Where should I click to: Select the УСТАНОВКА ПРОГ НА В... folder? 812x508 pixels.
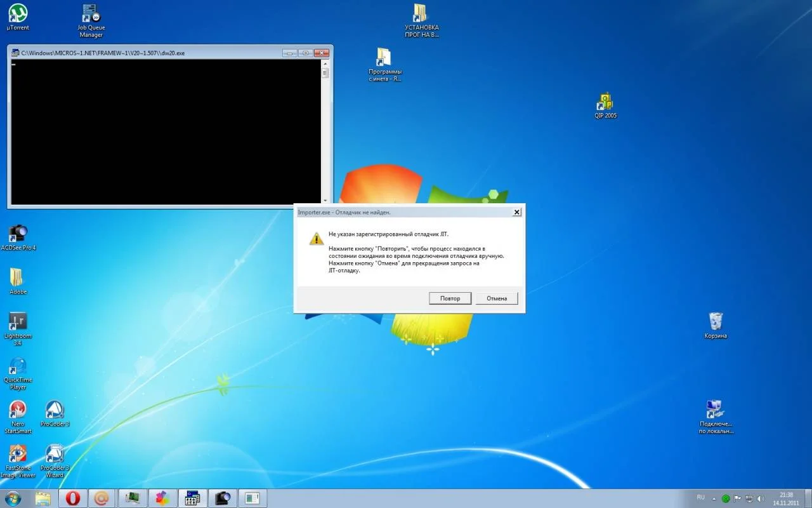tap(421, 20)
